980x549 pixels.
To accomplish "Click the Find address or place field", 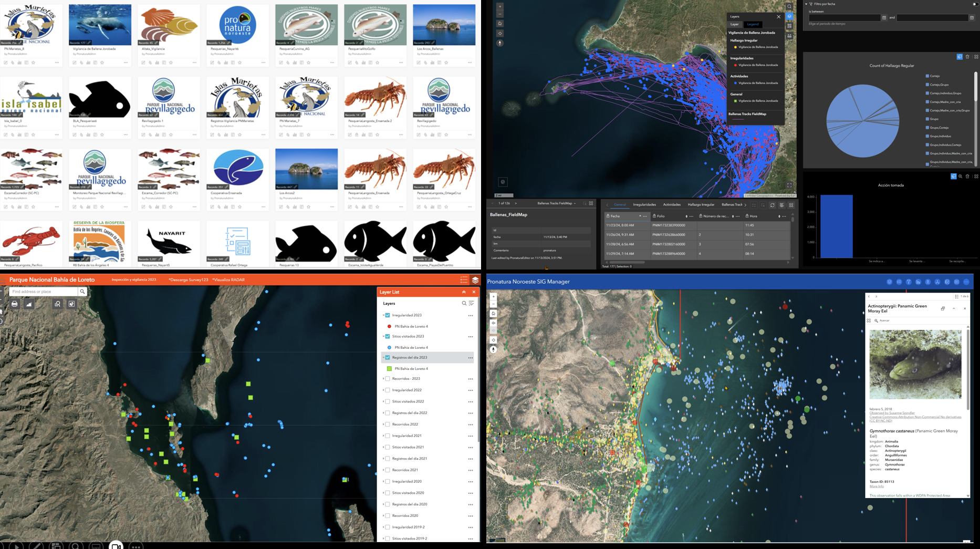I will pyautogui.click(x=43, y=292).
